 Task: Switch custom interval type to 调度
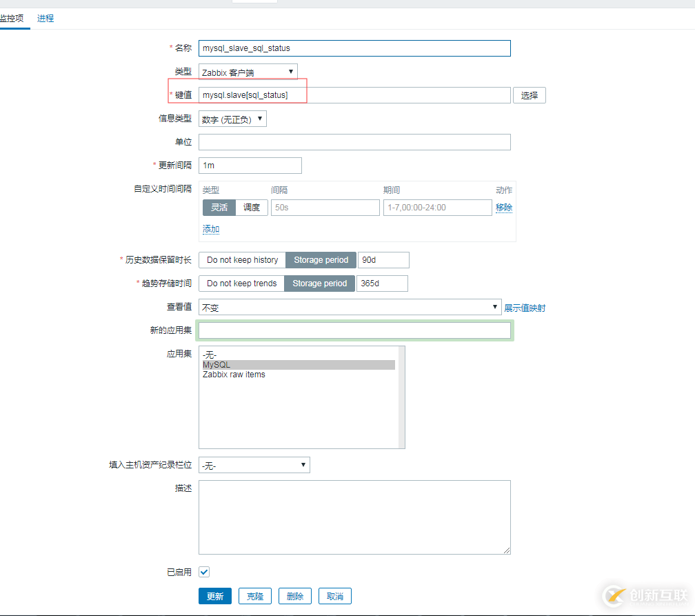pos(252,207)
